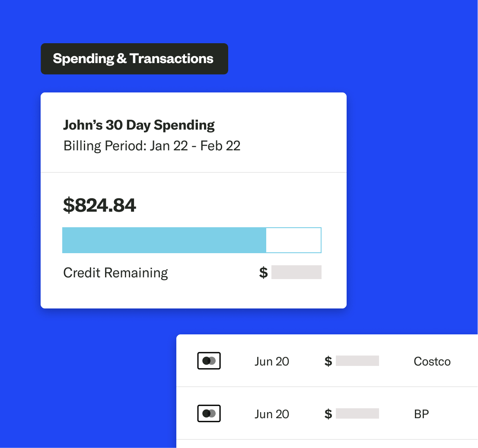
Task: Click the dollar sign in the BP row
Action: point(328,414)
